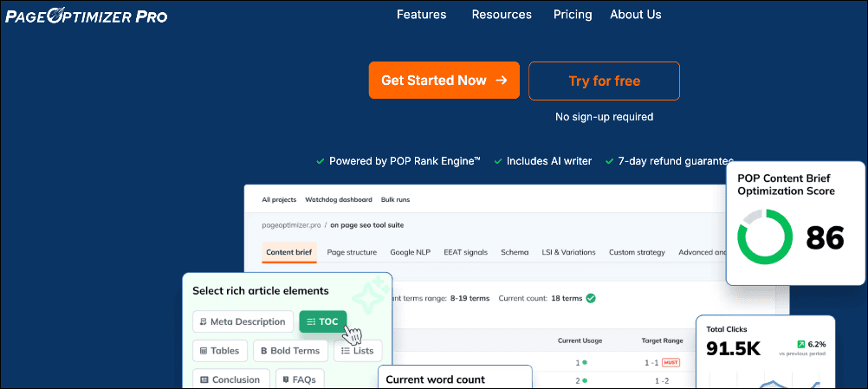Switch to the LSI & Variations tab
This screenshot has width=868, height=389.
click(568, 252)
